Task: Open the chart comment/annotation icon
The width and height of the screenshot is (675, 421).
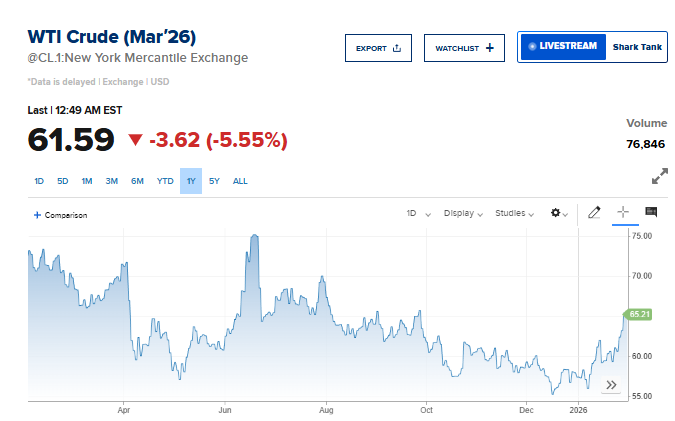Action: pyautogui.click(x=651, y=212)
